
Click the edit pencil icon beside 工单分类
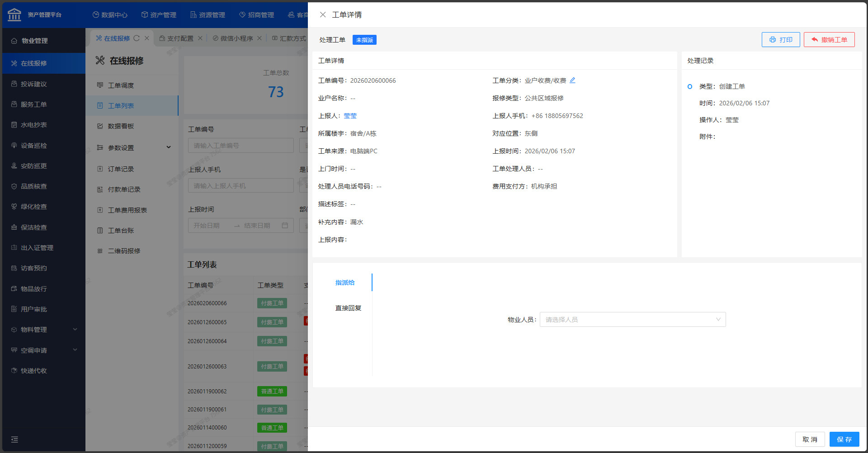[x=572, y=80]
